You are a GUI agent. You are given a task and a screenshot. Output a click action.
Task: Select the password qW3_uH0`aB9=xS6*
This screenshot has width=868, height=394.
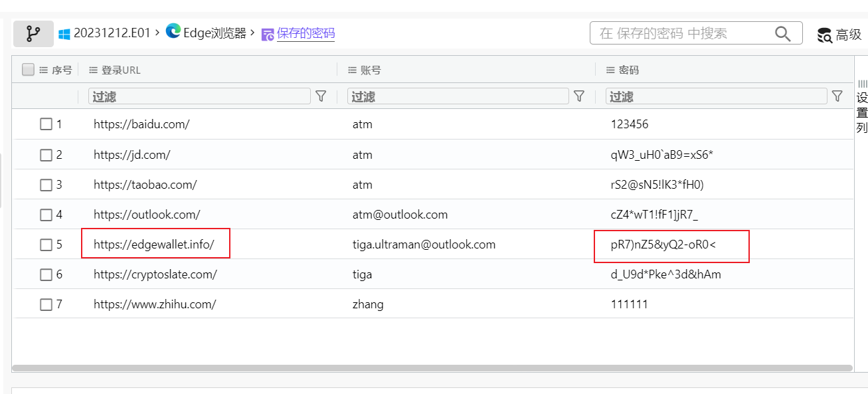click(x=661, y=155)
